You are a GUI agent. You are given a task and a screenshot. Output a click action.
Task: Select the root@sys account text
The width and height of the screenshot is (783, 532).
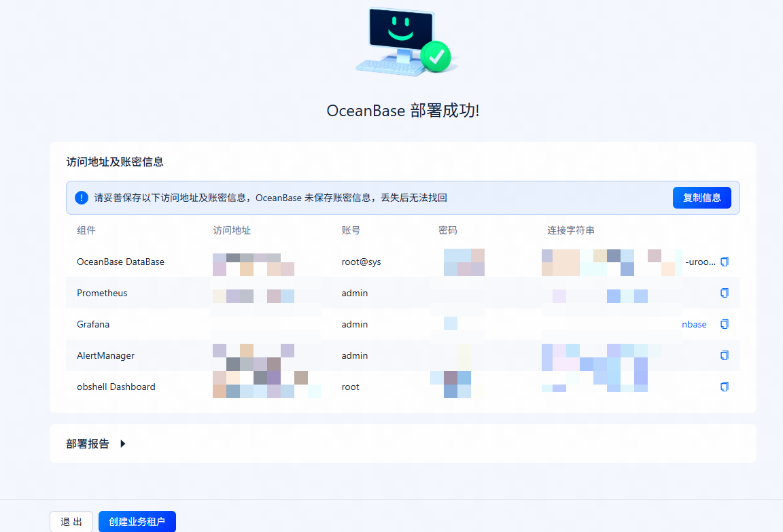click(361, 262)
